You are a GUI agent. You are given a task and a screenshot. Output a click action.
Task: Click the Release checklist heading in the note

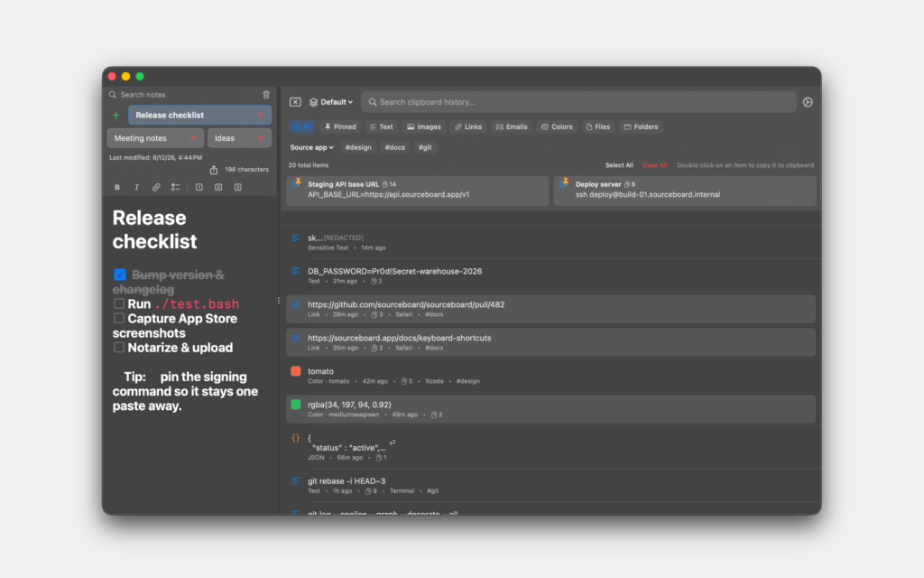(154, 229)
